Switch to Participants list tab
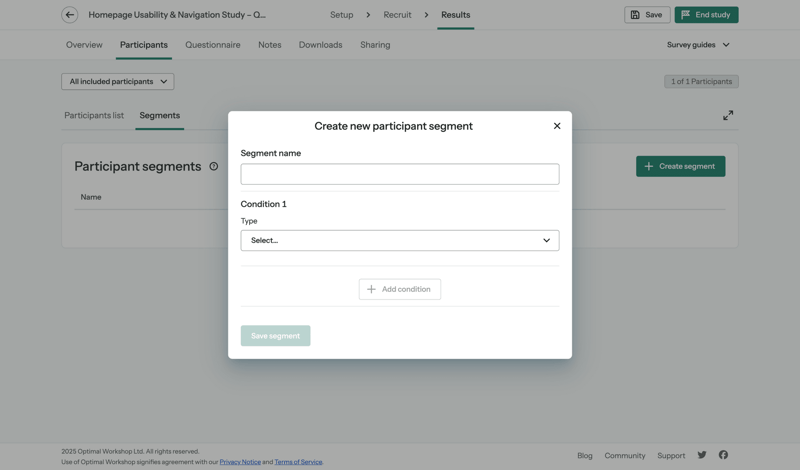800x470 pixels. [94, 115]
